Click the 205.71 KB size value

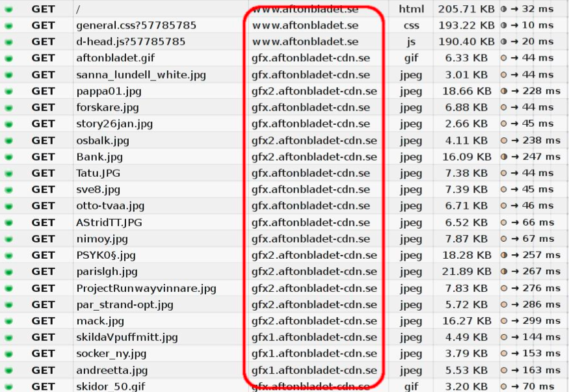(x=466, y=9)
